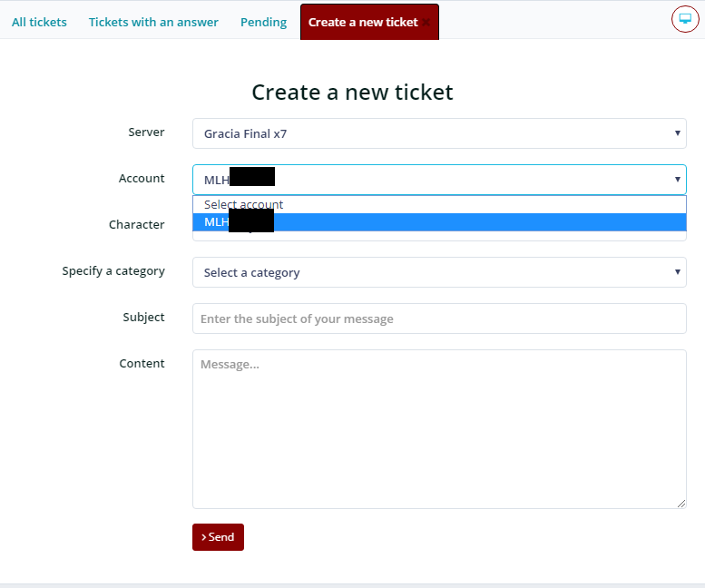Select the Create a new ticket tab
Screen dimensions: 705x588
click(363, 22)
